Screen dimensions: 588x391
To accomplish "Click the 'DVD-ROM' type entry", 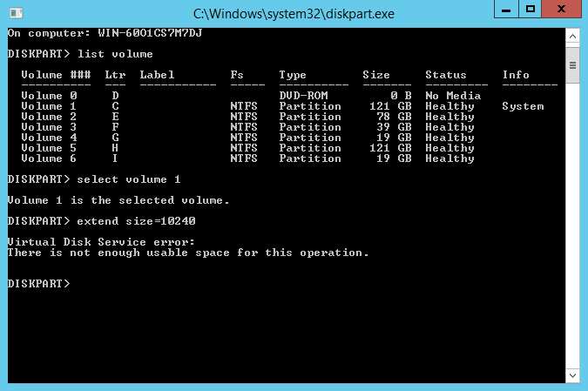I will coord(303,96).
